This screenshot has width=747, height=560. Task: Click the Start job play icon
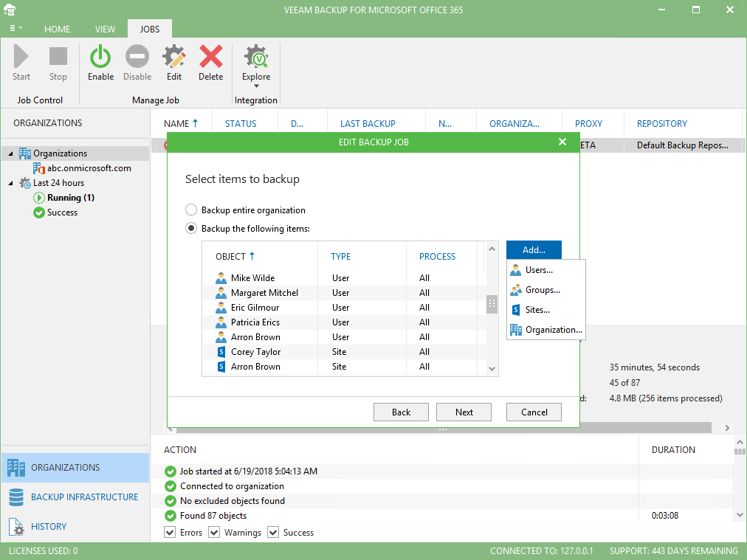pyautogui.click(x=21, y=57)
